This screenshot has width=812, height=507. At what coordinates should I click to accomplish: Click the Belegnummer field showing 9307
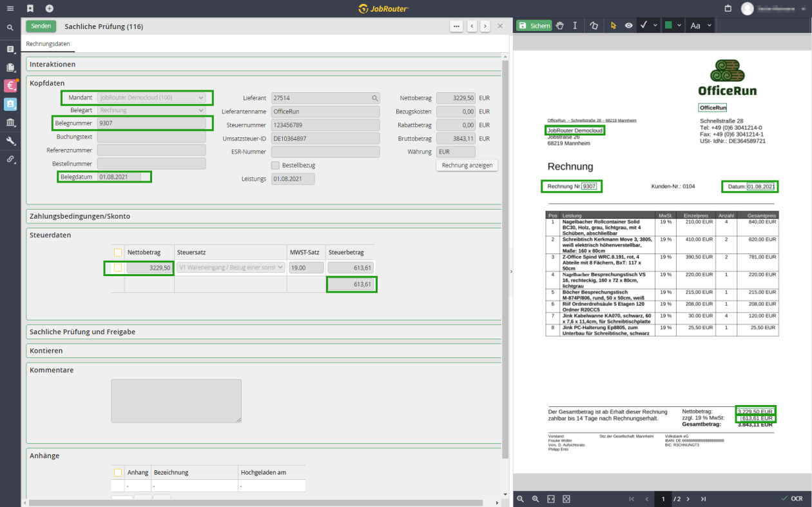pyautogui.click(x=151, y=123)
